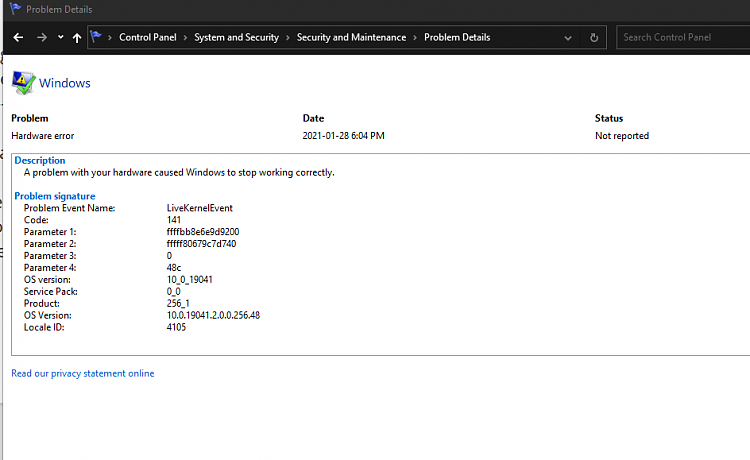The image size is (750, 460).
Task: Select Code value 141
Action: coord(174,220)
